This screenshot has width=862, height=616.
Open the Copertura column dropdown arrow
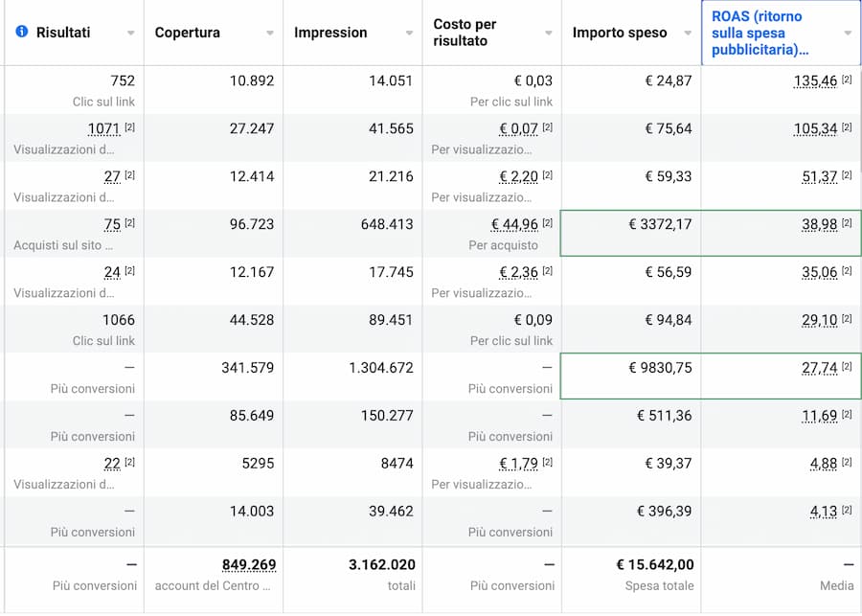coord(270,33)
